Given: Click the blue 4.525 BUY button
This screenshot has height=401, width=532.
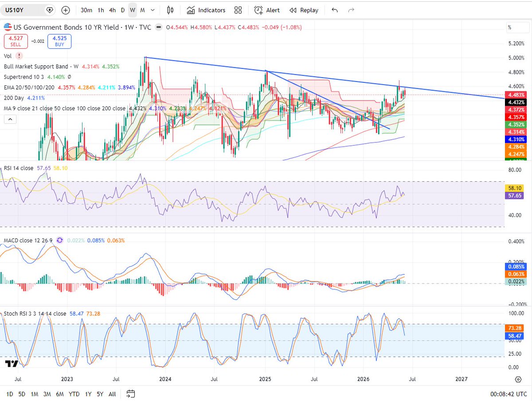Looking at the screenshot, I should tap(59, 41).
